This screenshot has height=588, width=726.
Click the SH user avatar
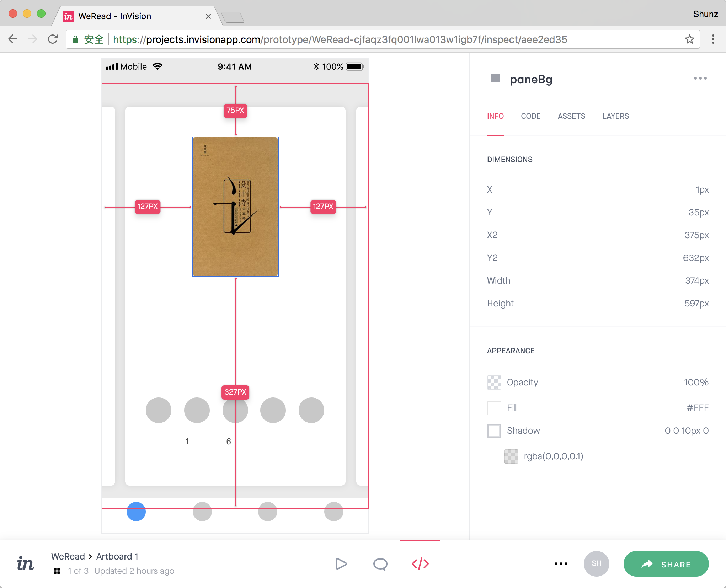pyautogui.click(x=596, y=564)
